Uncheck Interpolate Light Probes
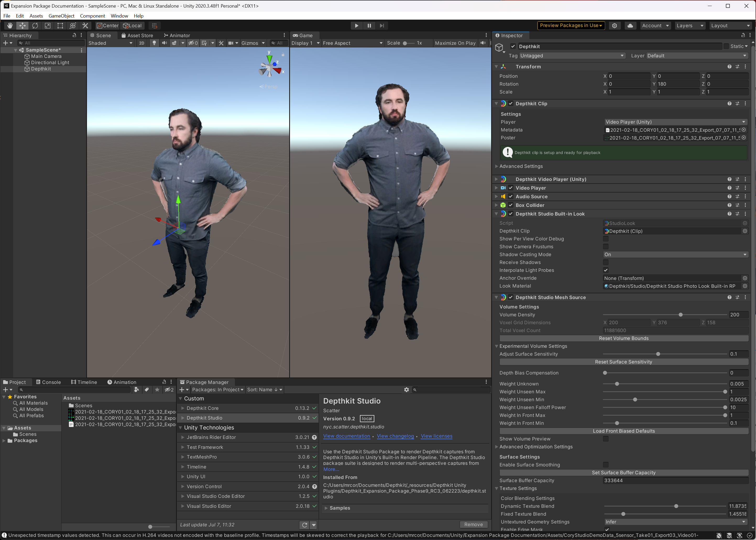 pyautogui.click(x=606, y=270)
